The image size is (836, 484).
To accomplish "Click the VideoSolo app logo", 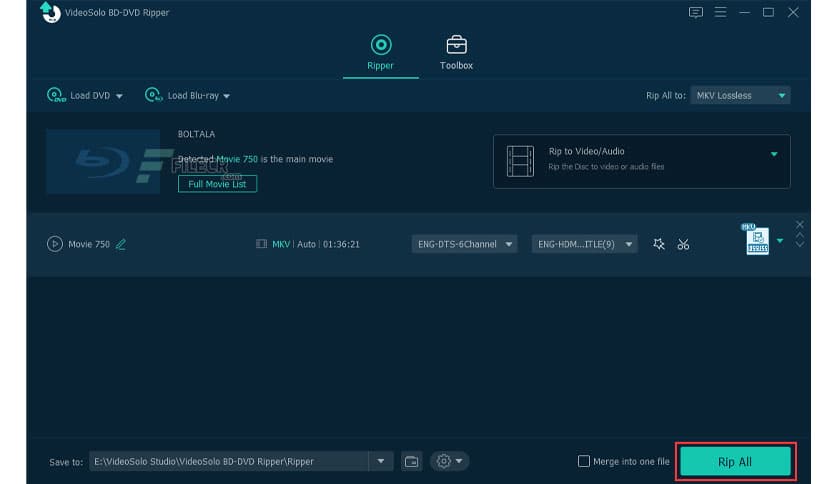I will click(50, 12).
